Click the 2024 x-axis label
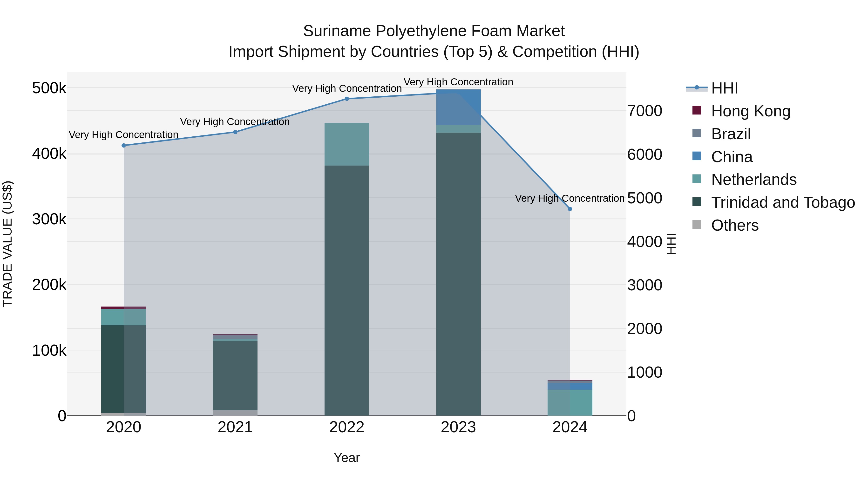This screenshot has width=868, height=488. coord(570,427)
